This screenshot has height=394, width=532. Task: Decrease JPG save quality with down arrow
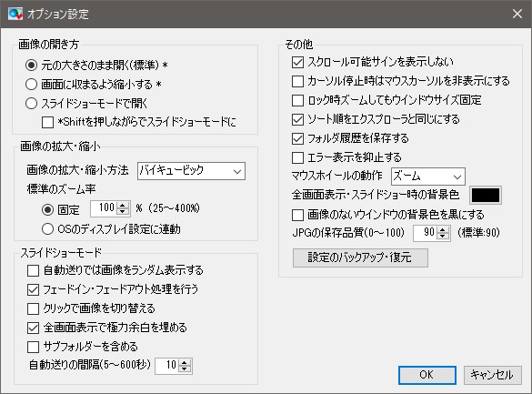[443, 237]
